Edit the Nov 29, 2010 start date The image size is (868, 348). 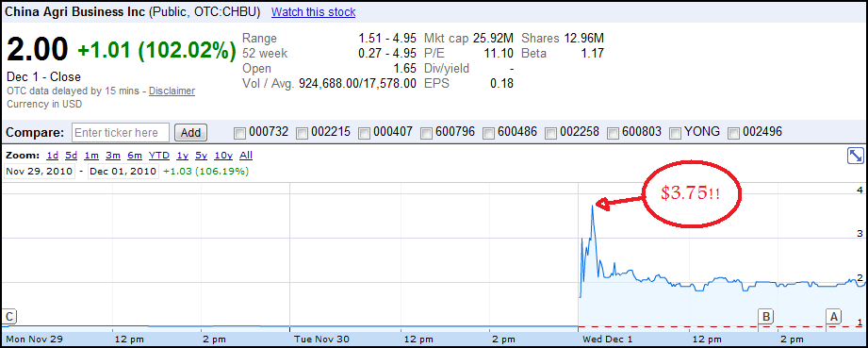(x=40, y=172)
